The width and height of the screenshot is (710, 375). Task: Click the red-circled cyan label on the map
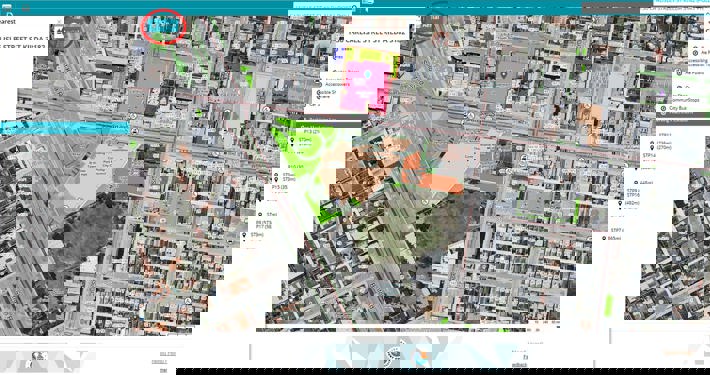tap(163, 26)
